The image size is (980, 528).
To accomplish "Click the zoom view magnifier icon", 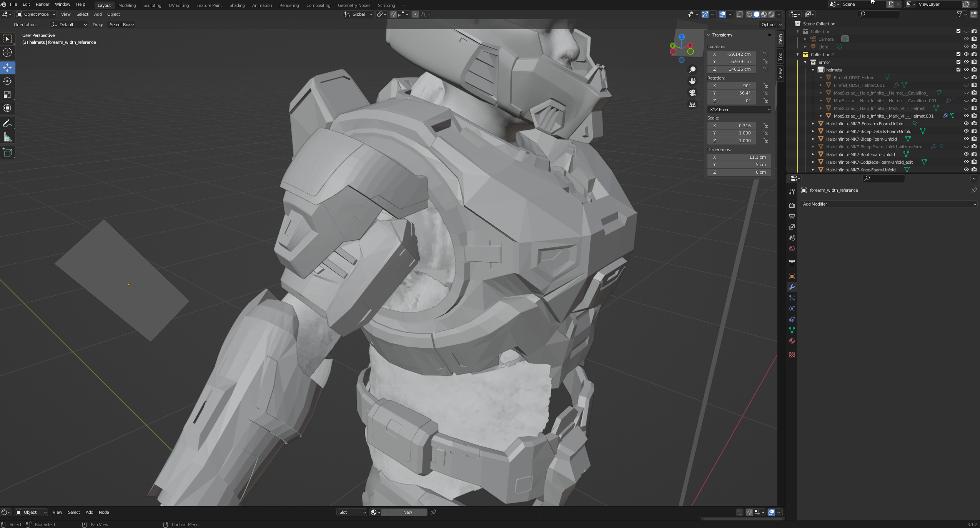I will coord(692,70).
